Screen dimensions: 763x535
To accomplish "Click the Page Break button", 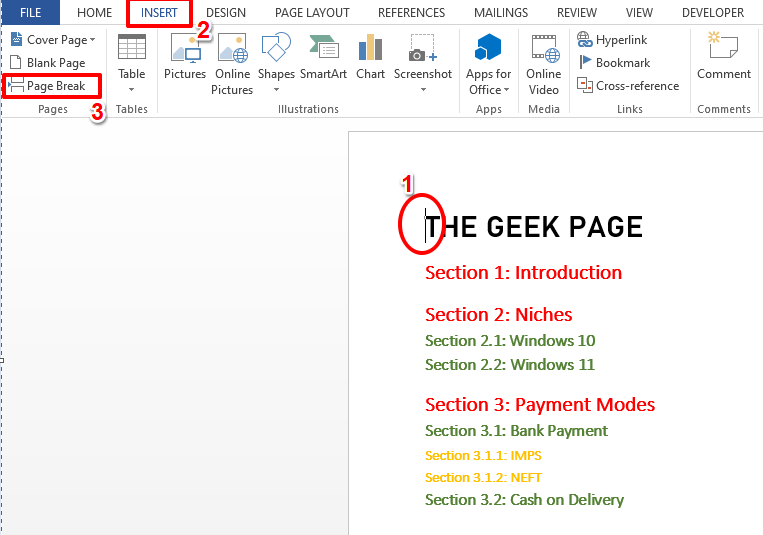I will (x=53, y=87).
